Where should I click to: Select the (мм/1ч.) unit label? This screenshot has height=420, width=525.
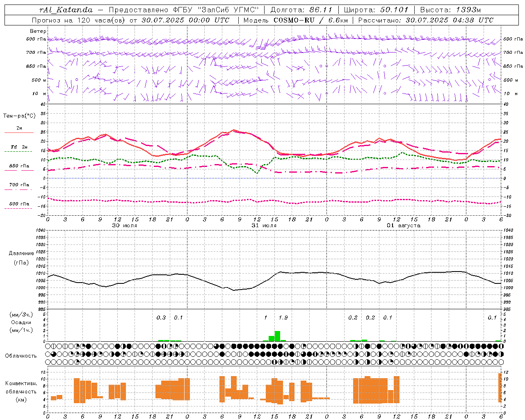coord(21,330)
